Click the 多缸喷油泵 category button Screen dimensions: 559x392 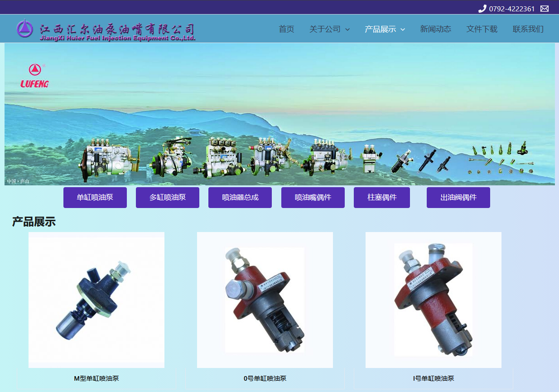coord(168,197)
